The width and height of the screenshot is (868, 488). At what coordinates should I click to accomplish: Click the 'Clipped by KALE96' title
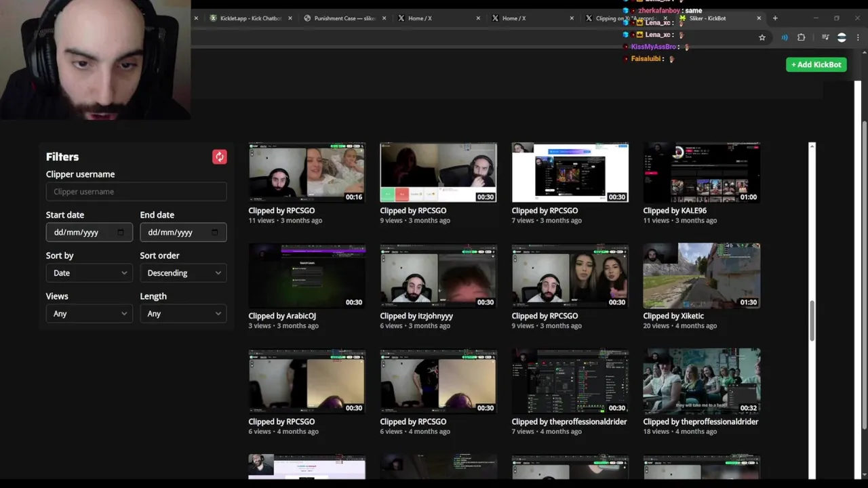pos(675,211)
